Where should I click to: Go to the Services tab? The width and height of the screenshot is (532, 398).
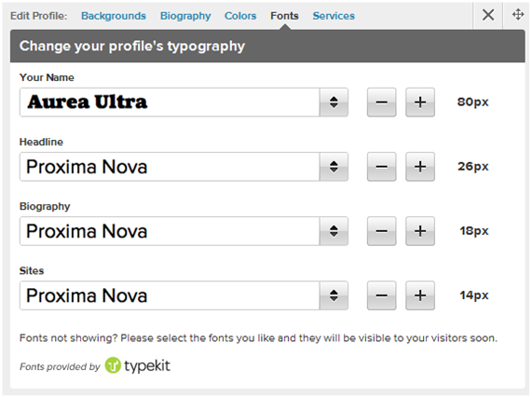coord(334,16)
